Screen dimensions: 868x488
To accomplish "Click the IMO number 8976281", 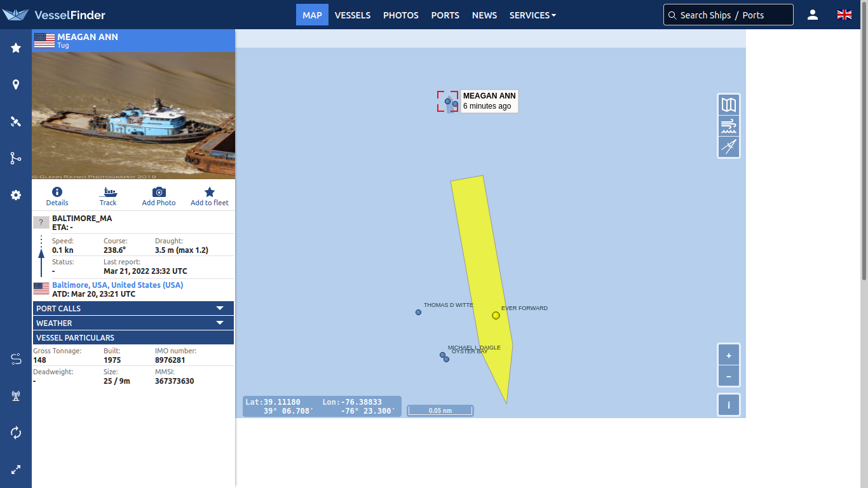I will 170,360.
